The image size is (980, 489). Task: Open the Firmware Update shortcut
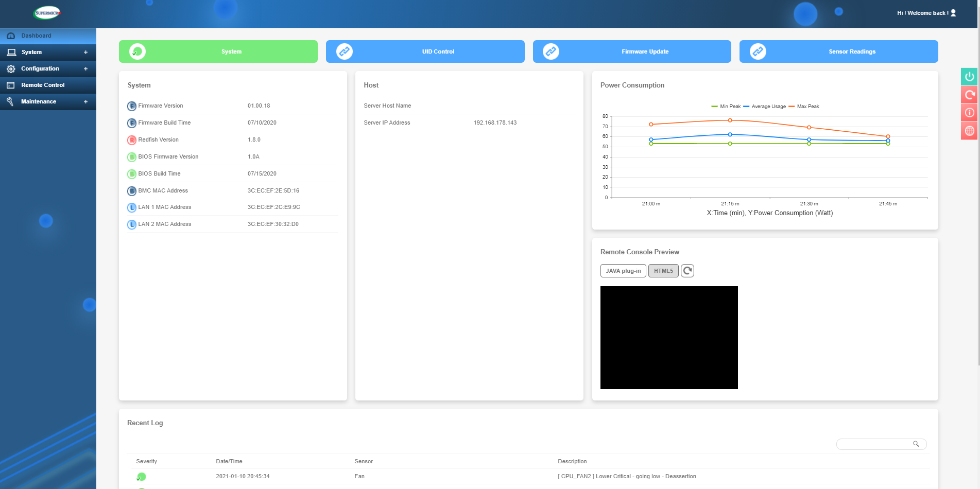[x=632, y=51]
